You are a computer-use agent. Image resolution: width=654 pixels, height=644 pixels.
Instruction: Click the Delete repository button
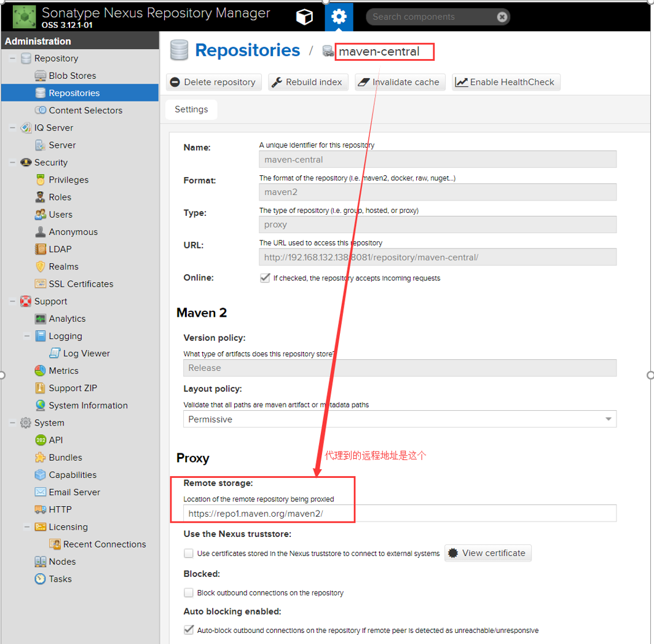(214, 82)
